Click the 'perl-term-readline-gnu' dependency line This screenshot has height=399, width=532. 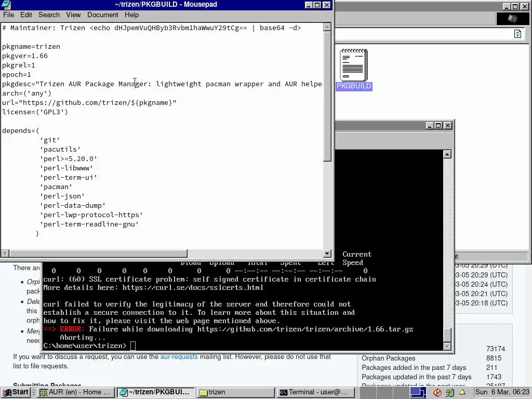click(89, 224)
